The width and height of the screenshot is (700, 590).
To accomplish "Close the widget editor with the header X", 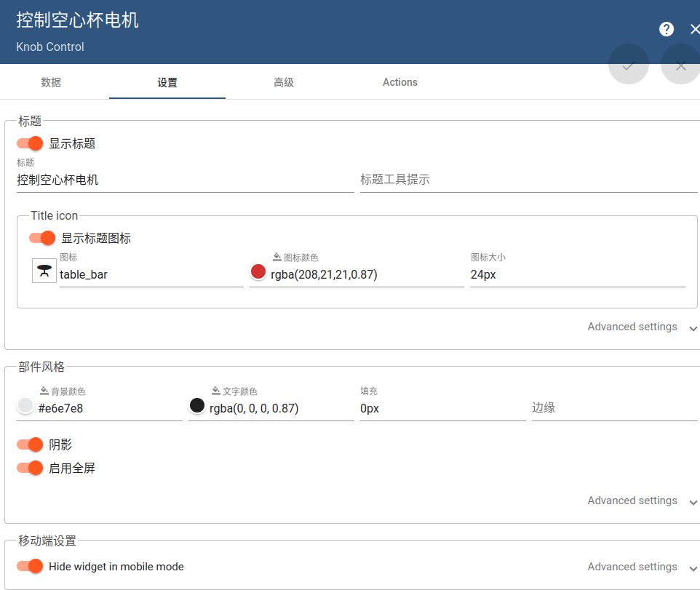I will (695, 29).
